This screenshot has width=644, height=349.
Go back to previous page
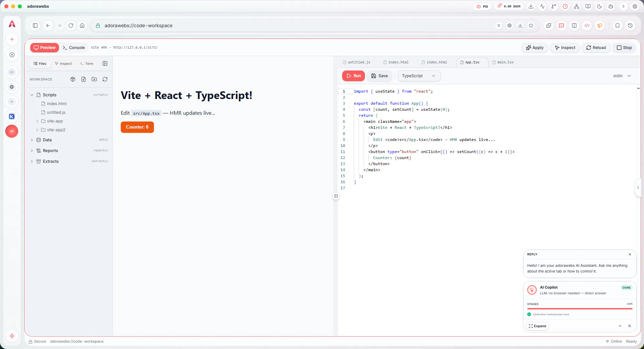(48, 26)
